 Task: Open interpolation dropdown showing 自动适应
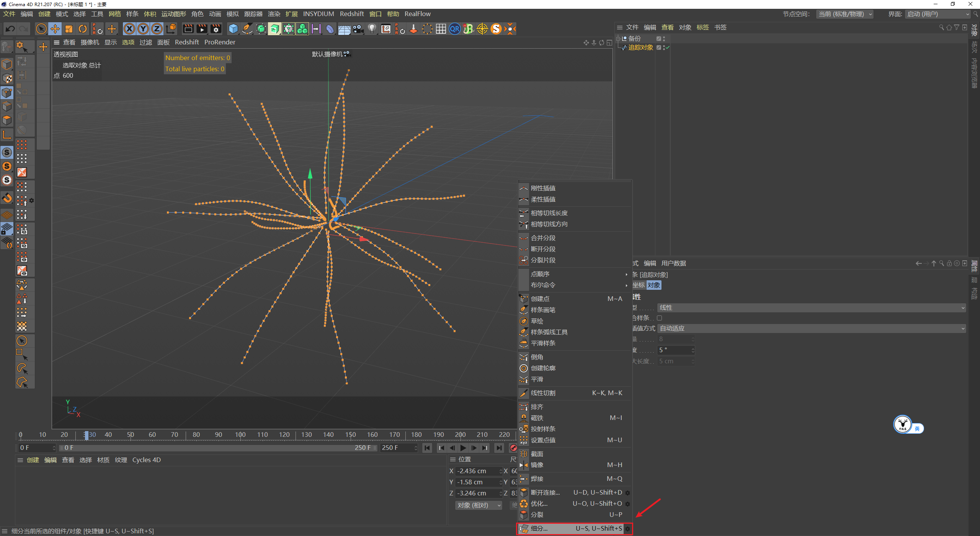pos(812,328)
